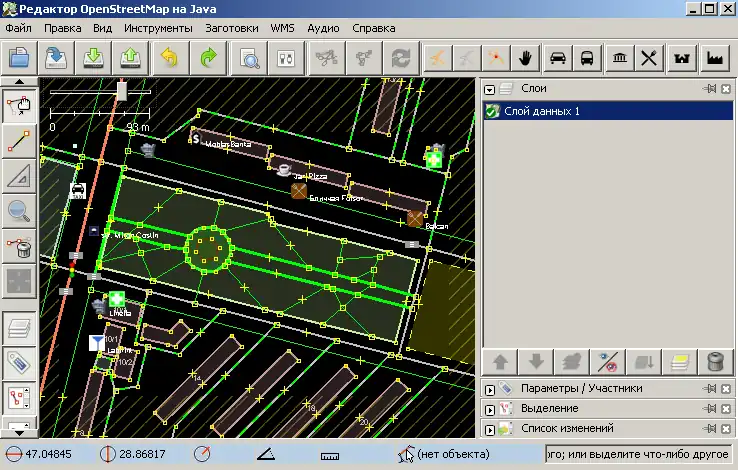This screenshot has width=738, height=470.
Task: Toggle the tags panel button in sidebar
Action: pyautogui.click(x=18, y=363)
